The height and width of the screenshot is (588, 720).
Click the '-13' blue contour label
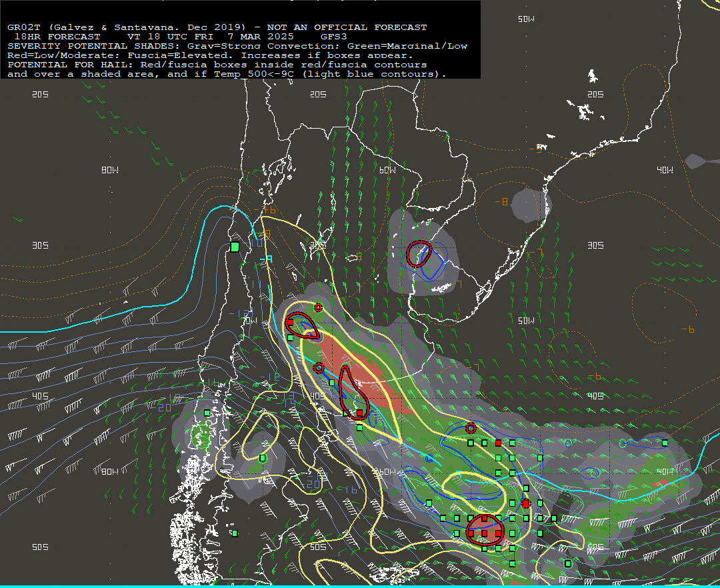(287, 395)
